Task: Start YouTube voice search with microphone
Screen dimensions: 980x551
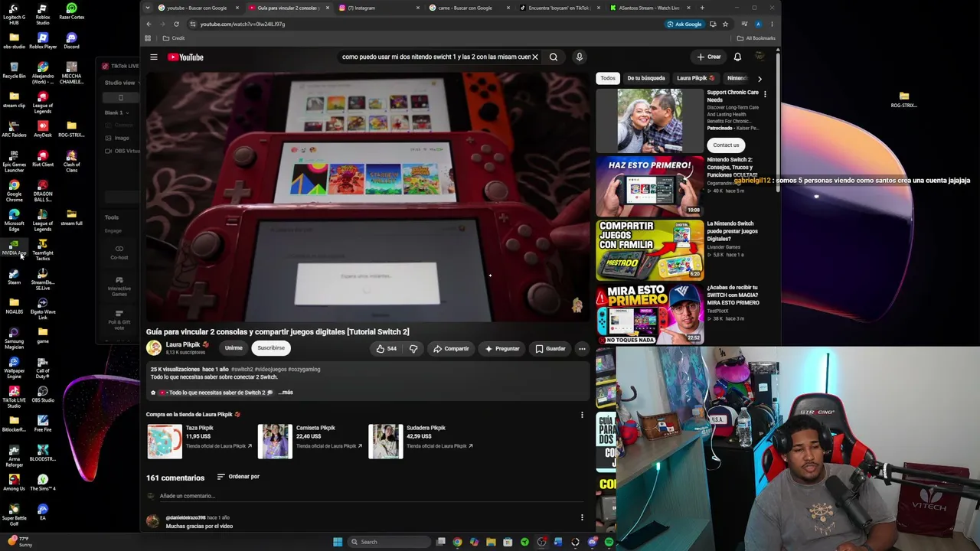Action: point(580,57)
